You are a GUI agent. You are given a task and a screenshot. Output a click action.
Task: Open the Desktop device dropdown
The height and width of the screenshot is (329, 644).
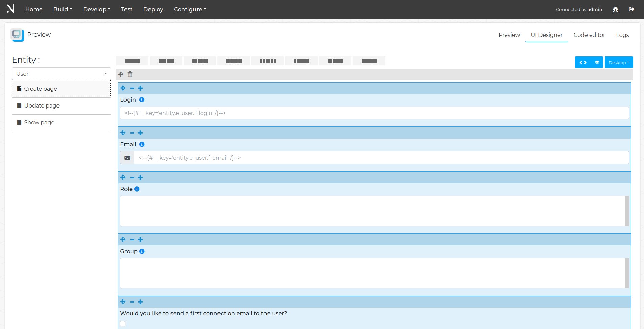coord(619,62)
